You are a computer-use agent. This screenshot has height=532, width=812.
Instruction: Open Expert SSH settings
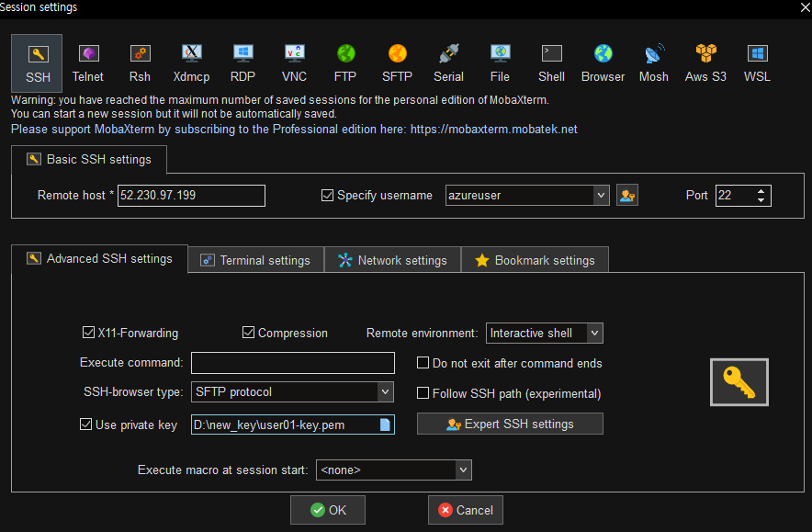(510, 424)
